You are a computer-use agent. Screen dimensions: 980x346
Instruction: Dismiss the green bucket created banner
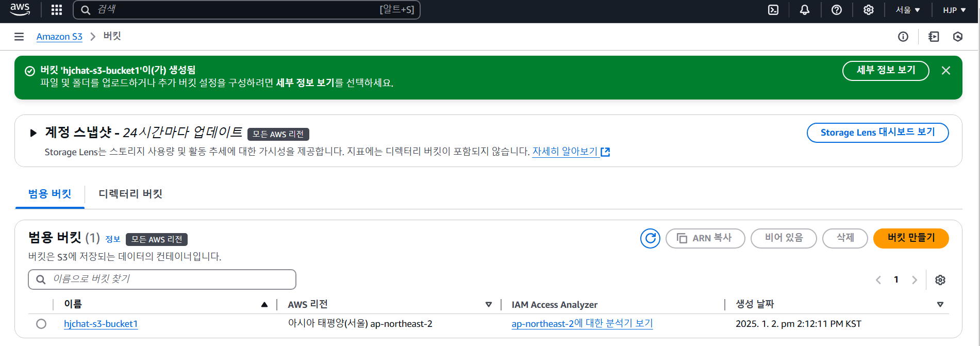click(x=946, y=71)
